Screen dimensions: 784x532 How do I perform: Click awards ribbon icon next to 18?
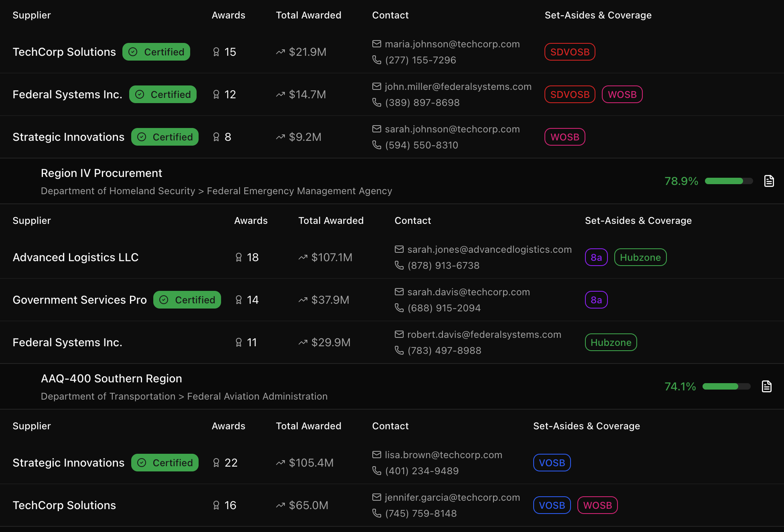click(239, 257)
